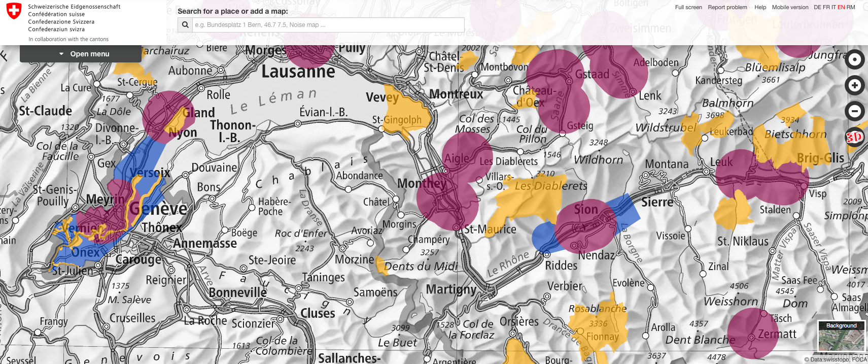This screenshot has width=868, height=364.
Task: Click the Morzine label on the map
Action: pyautogui.click(x=355, y=260)
